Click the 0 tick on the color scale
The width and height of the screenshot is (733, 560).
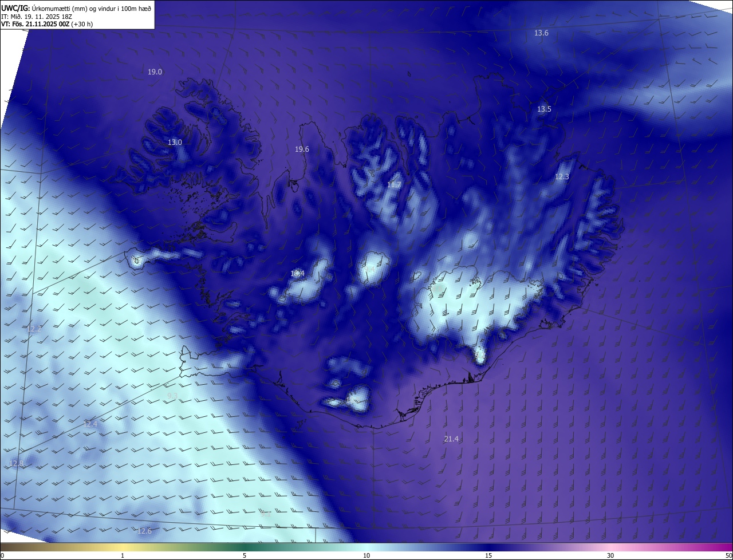pyautogui.click(x=2, y=555)
